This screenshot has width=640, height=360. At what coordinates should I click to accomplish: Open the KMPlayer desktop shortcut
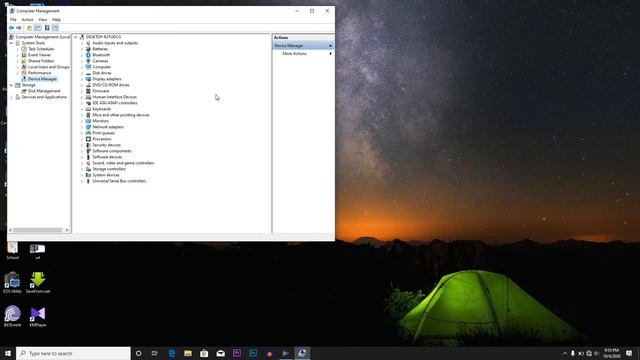pos(38,316)
